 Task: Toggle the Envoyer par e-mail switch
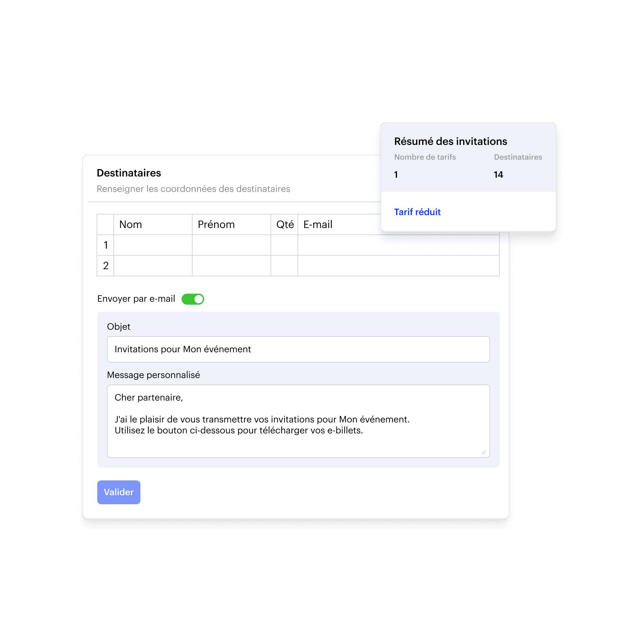[x=193, y=299]
